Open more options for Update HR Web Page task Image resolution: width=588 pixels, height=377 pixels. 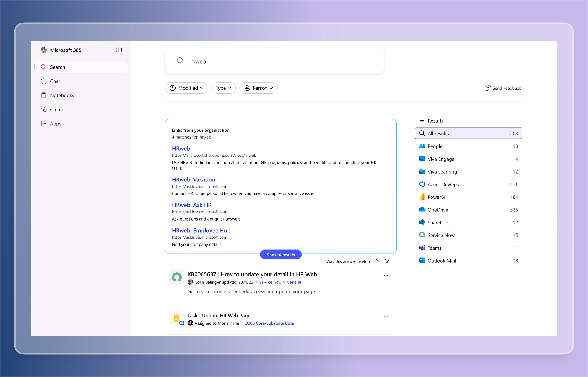click(386, 316)
